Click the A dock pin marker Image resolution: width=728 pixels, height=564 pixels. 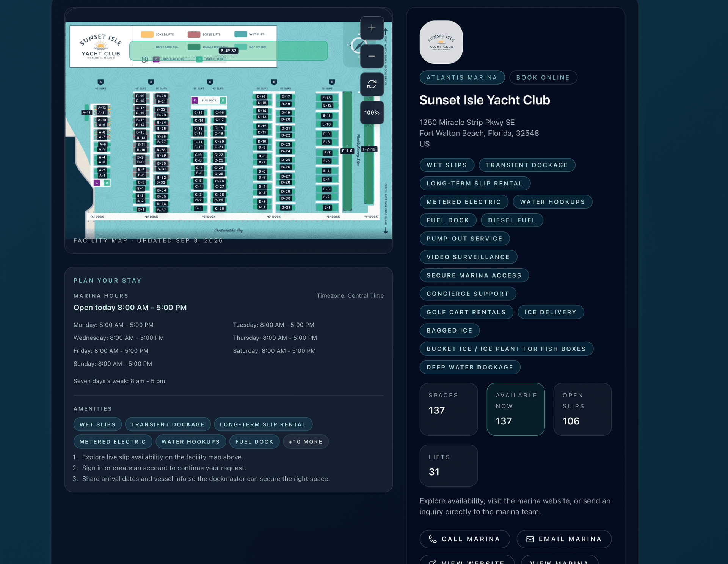(x=100, y=82)
